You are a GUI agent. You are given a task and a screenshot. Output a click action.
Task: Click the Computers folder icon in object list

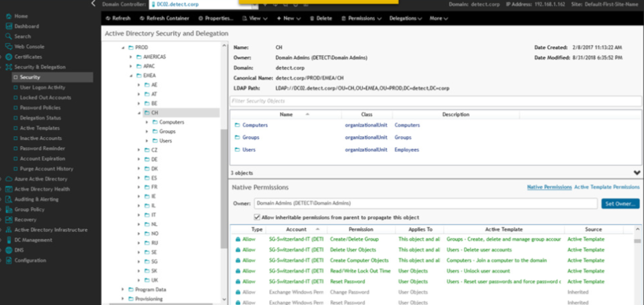tap(237, 125)
